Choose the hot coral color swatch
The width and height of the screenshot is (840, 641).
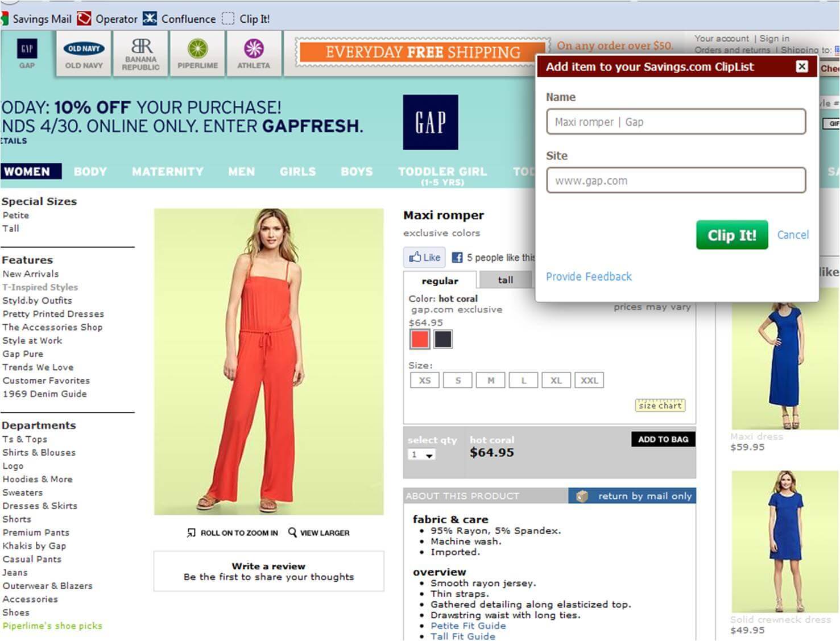(420, 339)
